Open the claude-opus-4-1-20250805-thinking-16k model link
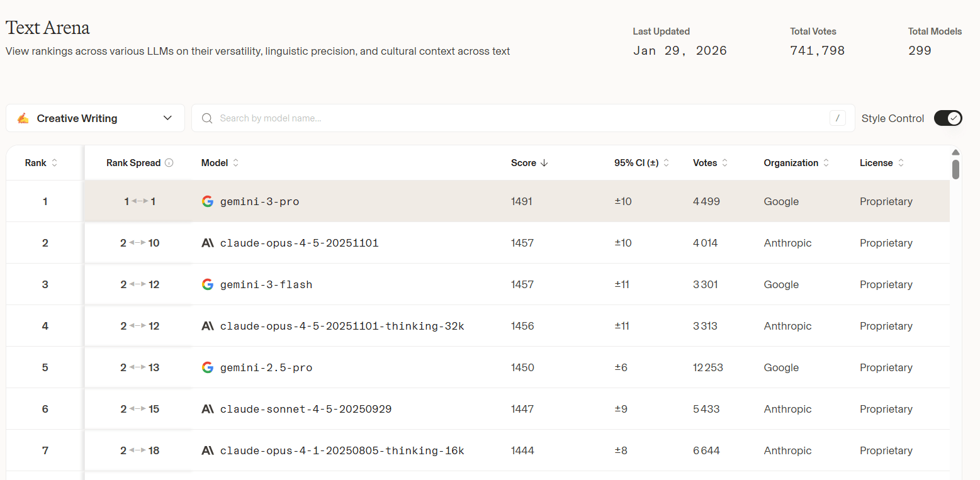Screen dimensions: 980x480 coord(342,450)
